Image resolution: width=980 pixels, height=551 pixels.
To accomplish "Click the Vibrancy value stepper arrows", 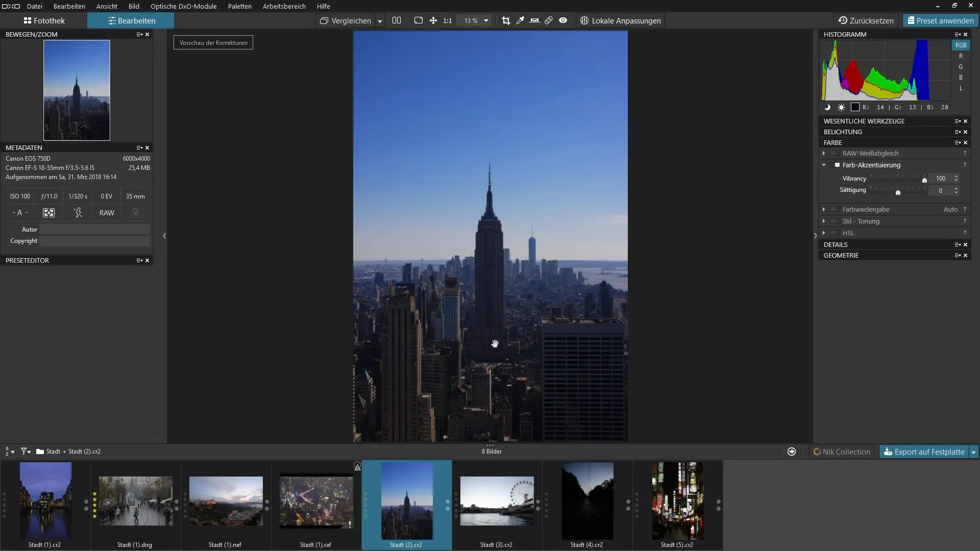I will [x=956, y=179].
